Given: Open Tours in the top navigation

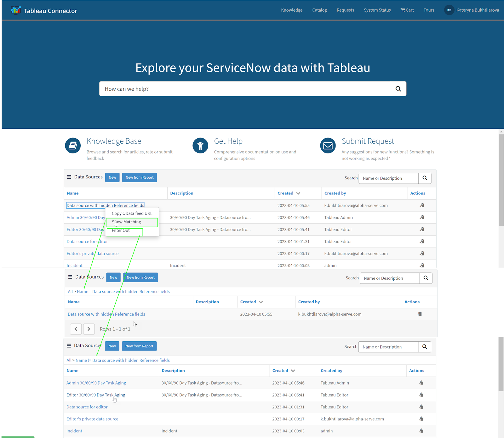Looking at the screenshot, I should 429,10.
